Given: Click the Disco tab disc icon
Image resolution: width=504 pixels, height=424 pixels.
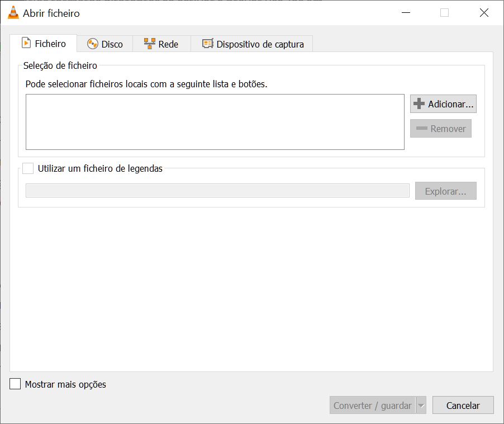Looking at the screenshot, I should point(93,44).
